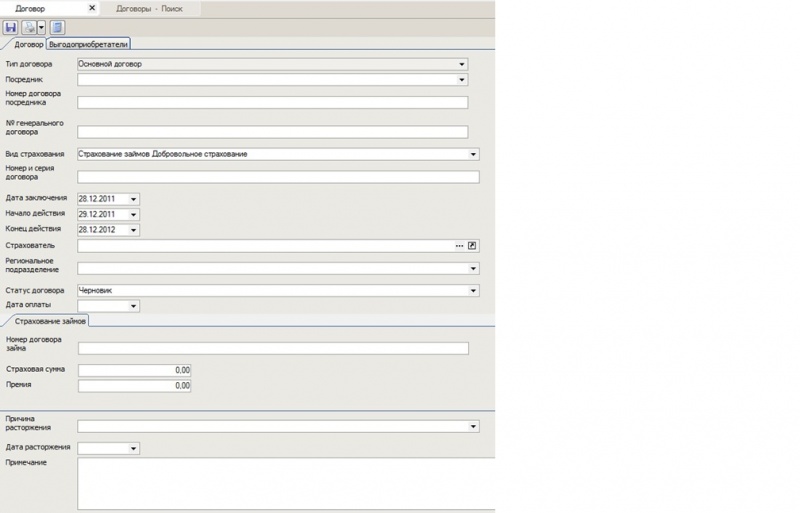Image resolution: width=800 pixels, height=513 pixels.
Task: Open the Причина расторжения dropdown
Action: 473,426
